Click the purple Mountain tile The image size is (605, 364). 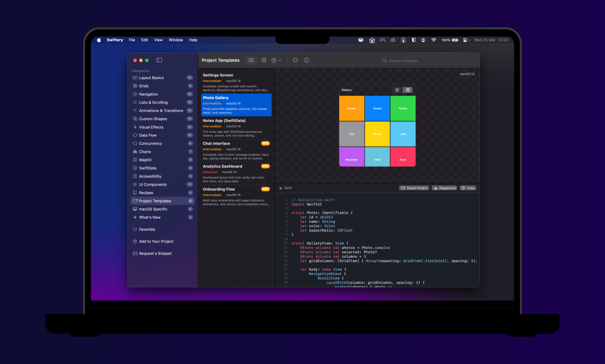[351, 157]
